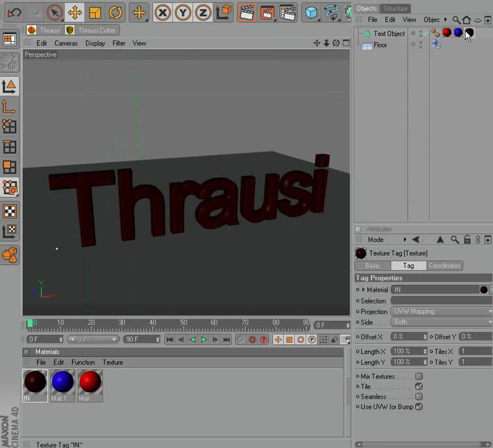Click the Attributes lock icon
The image size is (493, 448).
coord(467,240)
